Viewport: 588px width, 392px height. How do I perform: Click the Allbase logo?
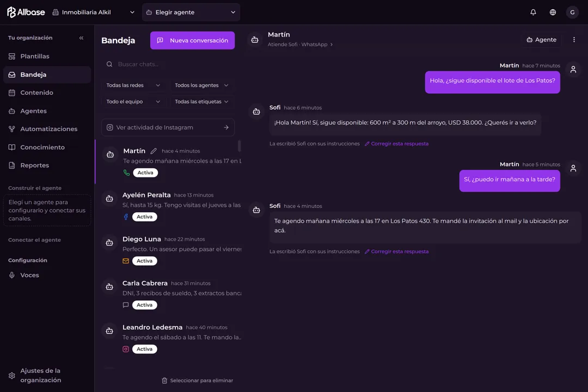[x=26, y=13]
